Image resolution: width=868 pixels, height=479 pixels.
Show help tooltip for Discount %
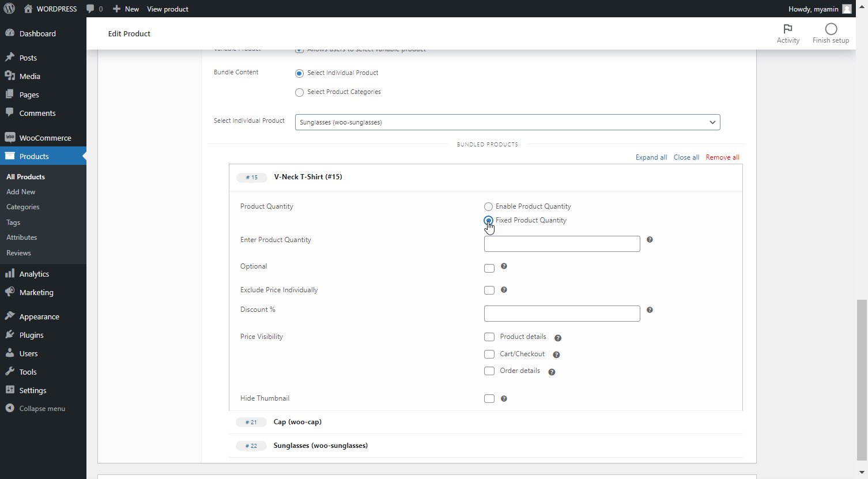tap(650, 310)
